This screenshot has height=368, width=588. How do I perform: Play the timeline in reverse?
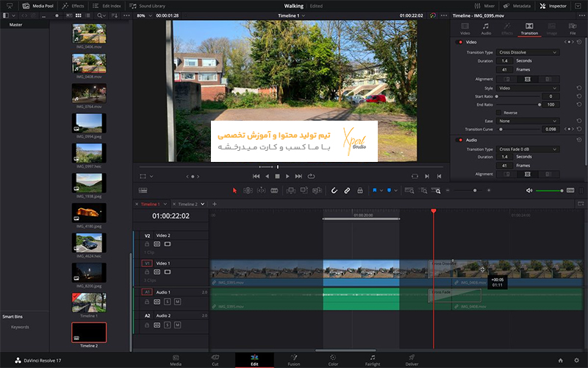click(x=267, y=176)
